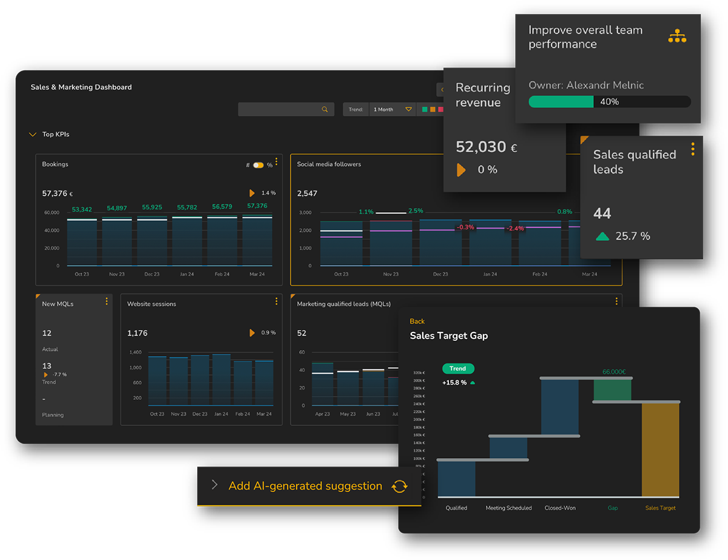Collapse the Top KPIs section

33,134
